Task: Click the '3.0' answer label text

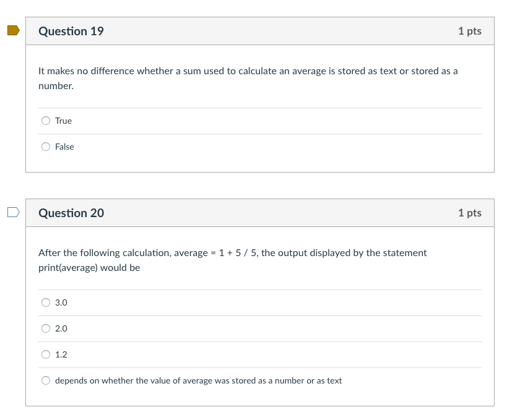Action: pyautogui.click(x=61, y=302)
